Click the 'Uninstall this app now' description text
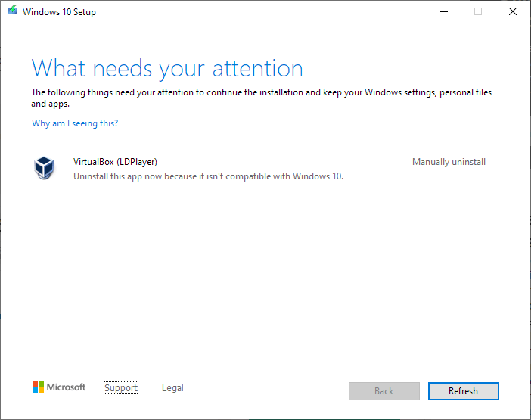Viewport: 531px width, 420px height. click(208, 176)
